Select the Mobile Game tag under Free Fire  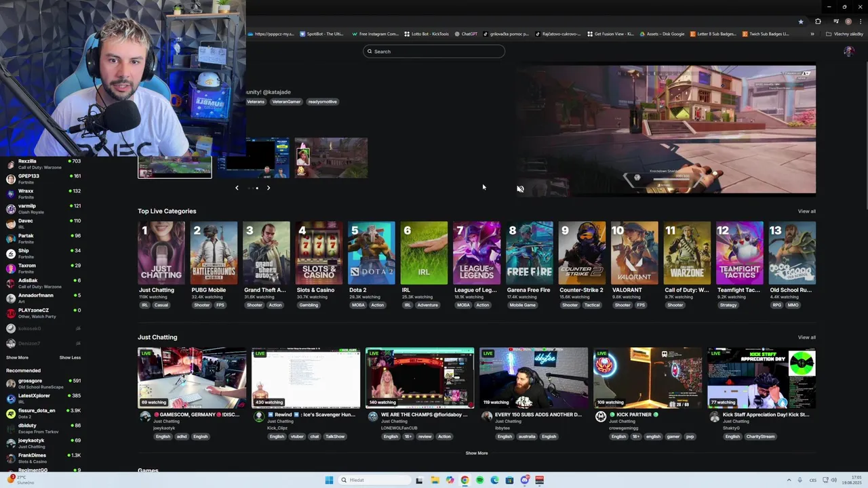click(523, 305)
